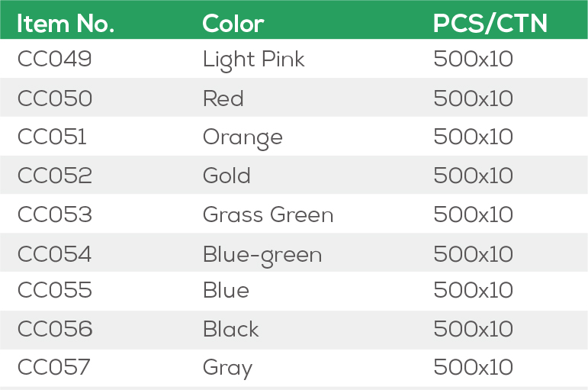Viewport: 588px width, 390px height.
Task: Click item number CC056
Action: click(x=55, y=330)
